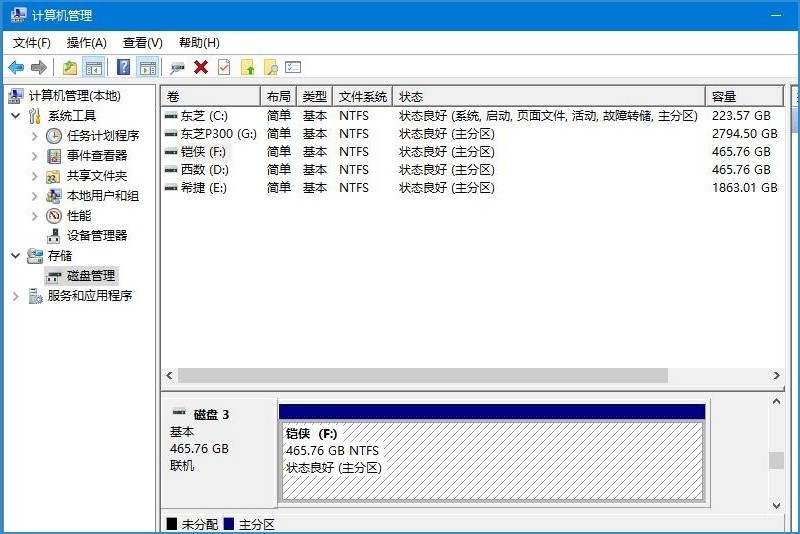
Task: Open the 文件(F) menu
Action: click(x=32, y=43)
